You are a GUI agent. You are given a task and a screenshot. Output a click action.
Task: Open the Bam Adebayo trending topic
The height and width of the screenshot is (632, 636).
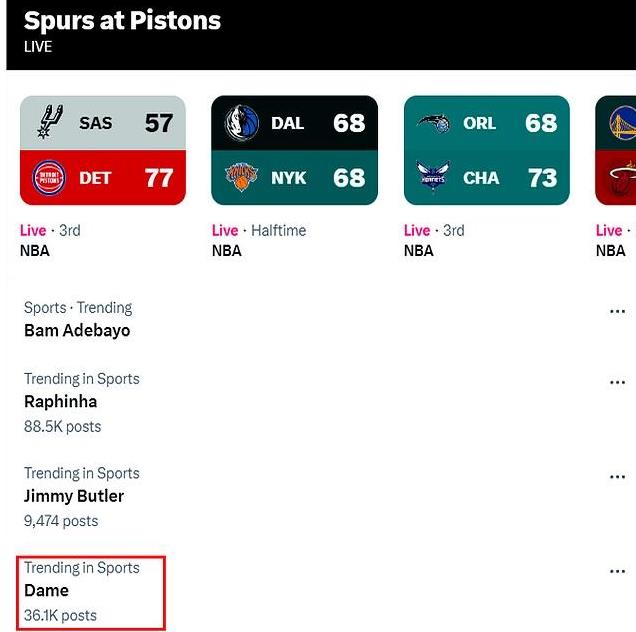[x=77, y=330]
